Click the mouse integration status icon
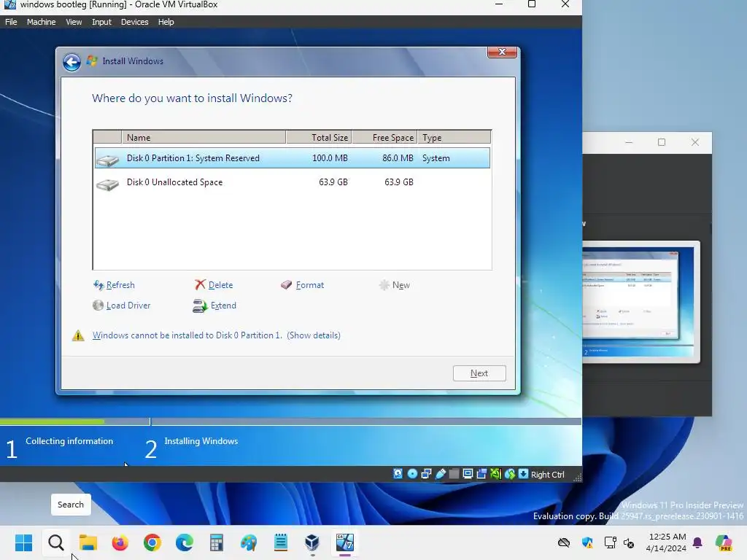747x560 pixels. (510, 474)
